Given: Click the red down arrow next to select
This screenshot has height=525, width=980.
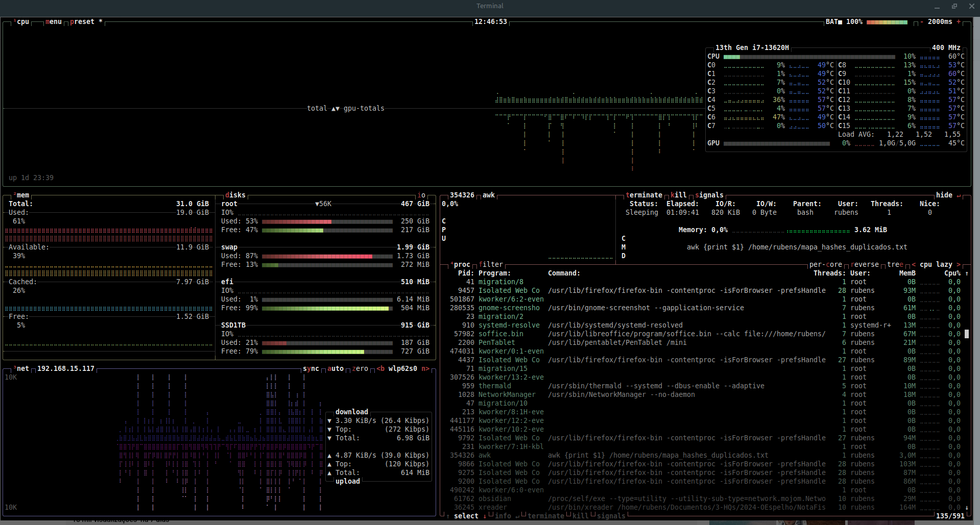Looking at the screenshot, I should click(485, 516).
